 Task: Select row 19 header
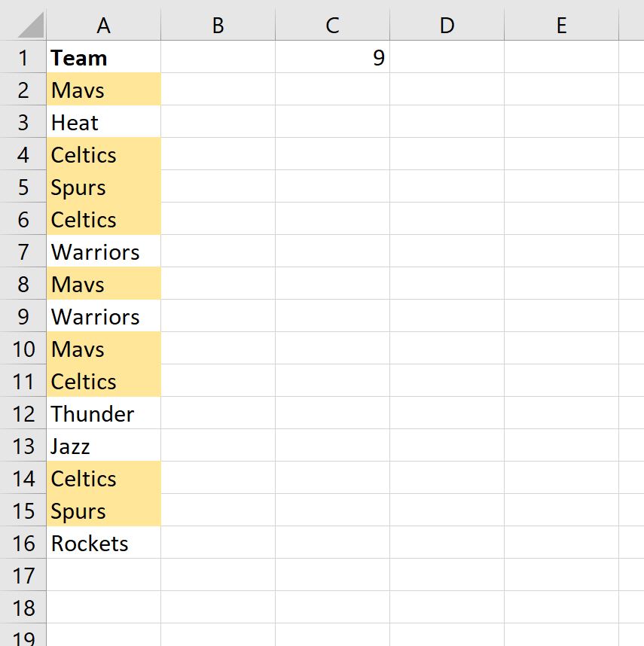click(x=23, y=638)
